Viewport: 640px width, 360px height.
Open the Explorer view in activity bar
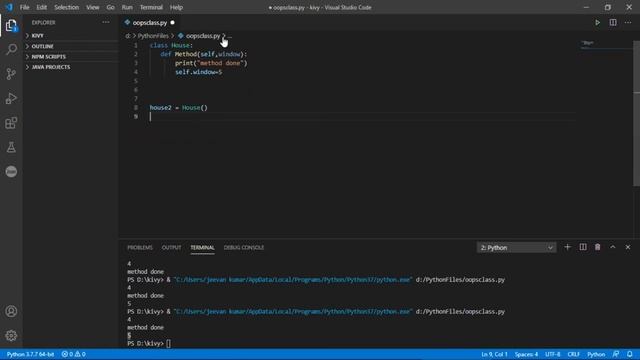(x=11, y=25)
